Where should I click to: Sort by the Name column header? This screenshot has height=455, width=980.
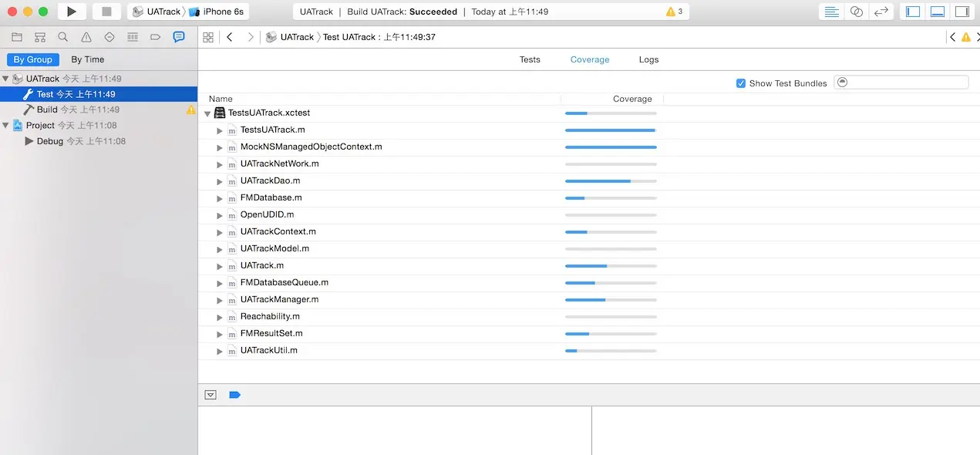tap(221, 99)
